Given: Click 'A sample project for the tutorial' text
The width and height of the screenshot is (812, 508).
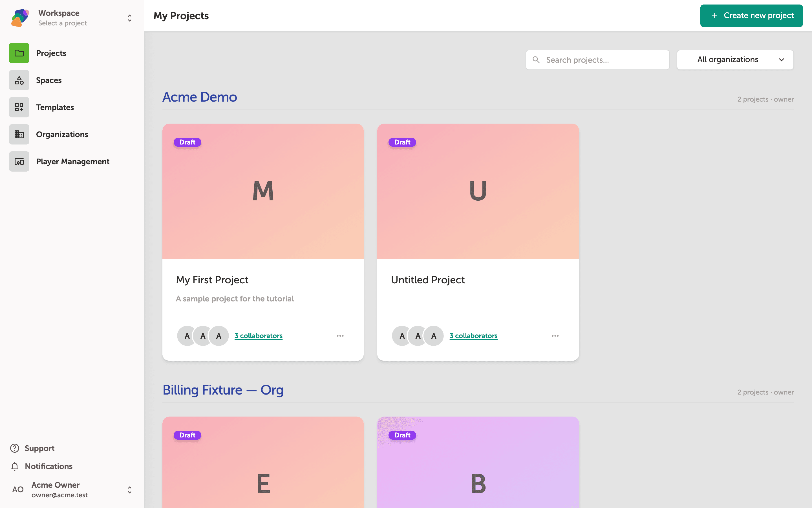Looking at the screenshot, I should [235, 299].
